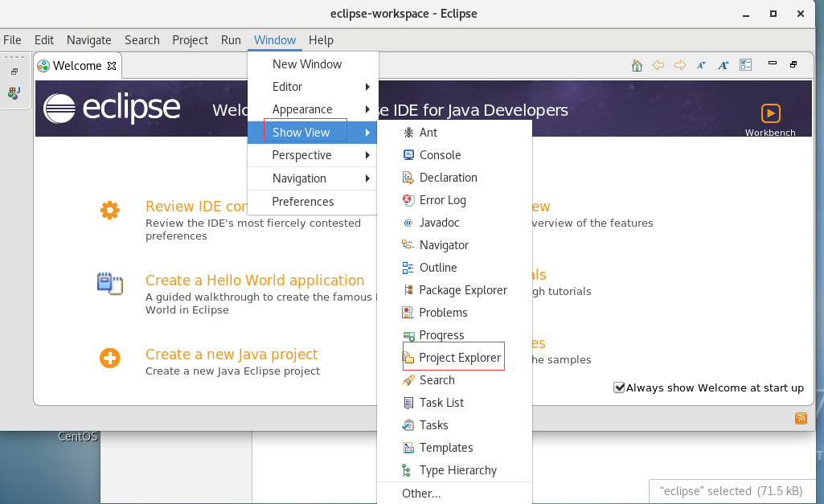The height and width of the screenshot is (504, 824).
Task: Open the Workbench via the play icon
Action: 770,113
